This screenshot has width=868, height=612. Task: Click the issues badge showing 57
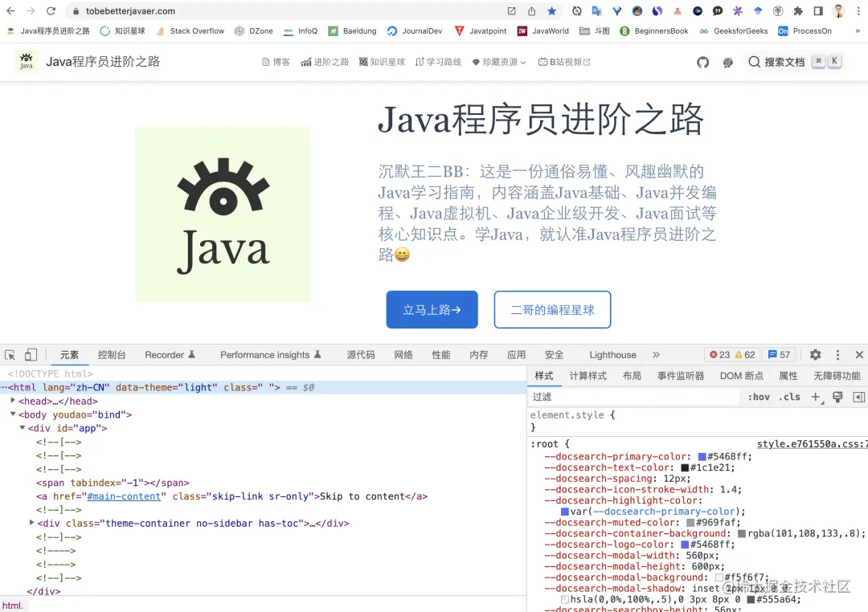780,355
